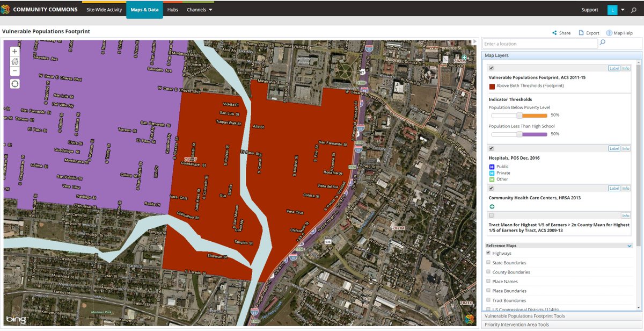
Task: Open Site-Wide Activity tab
Action: click(104, 10)
